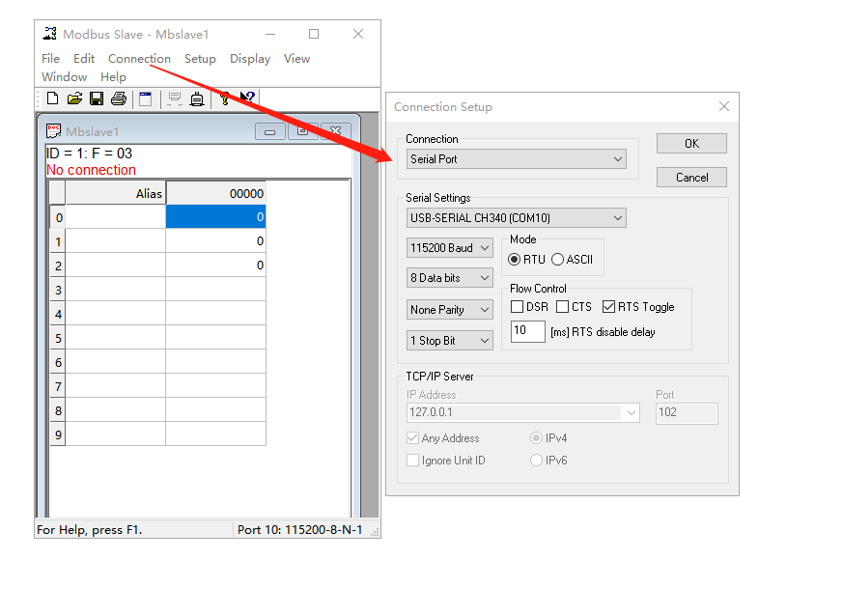Screen dimensions: 843x616
Task: Click the Save floppy disk icon
Action: [x=97, y=98]
